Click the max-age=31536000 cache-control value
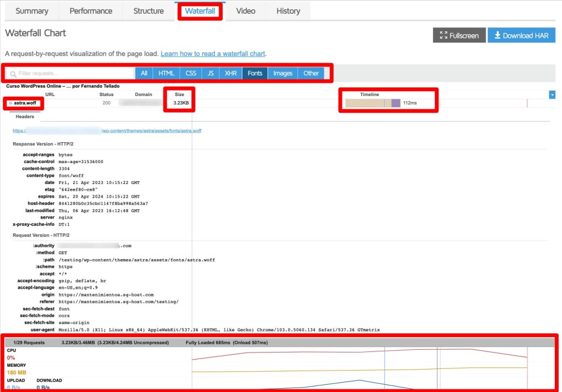562x392 pixels. [81, 162]
